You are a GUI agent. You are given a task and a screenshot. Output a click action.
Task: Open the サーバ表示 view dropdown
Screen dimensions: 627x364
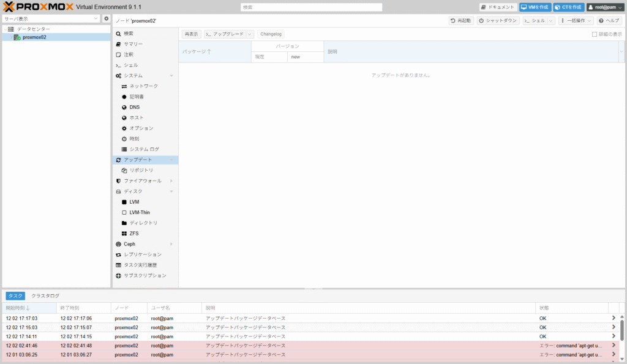click(x=51, y=19)
